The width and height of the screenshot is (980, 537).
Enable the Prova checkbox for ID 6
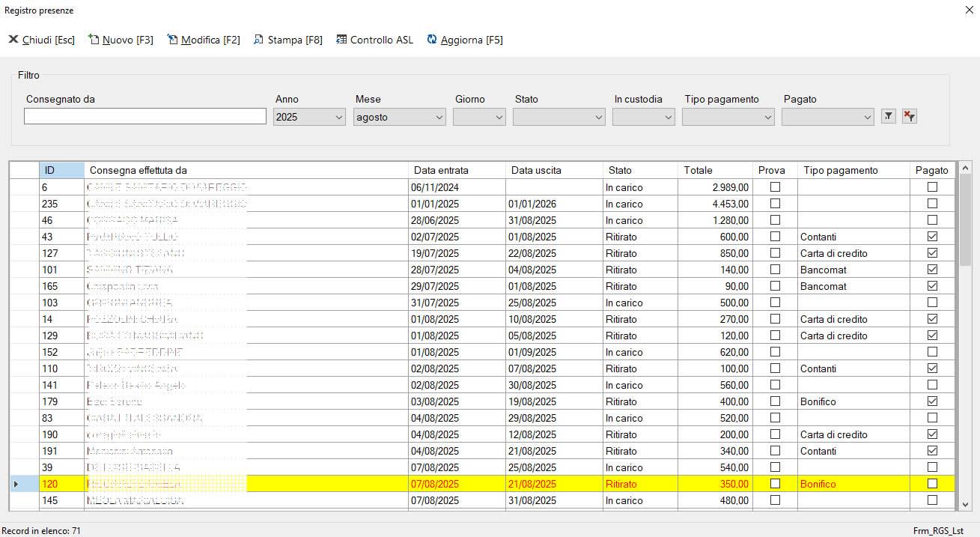pyautogui.click(x=775, y=187)
